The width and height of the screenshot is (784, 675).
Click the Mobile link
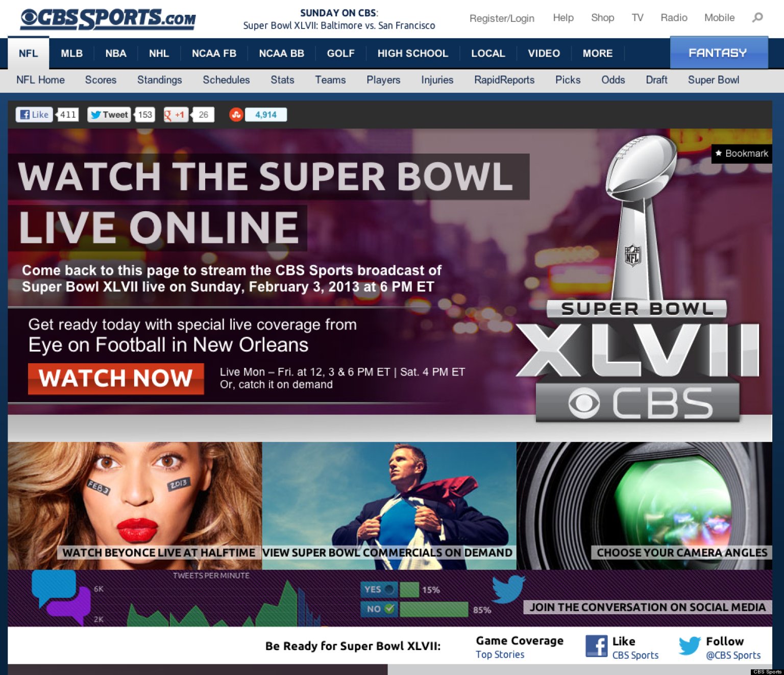point(719,18)
